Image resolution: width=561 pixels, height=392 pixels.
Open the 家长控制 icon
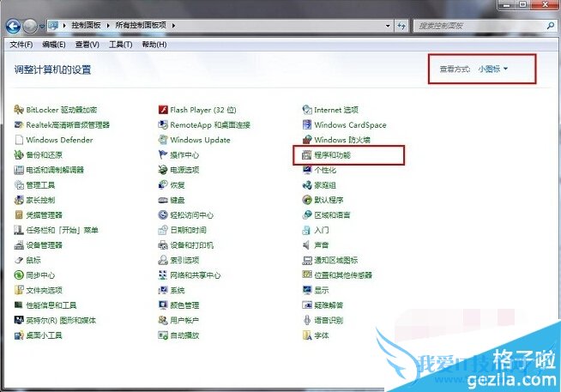(19, 200)
